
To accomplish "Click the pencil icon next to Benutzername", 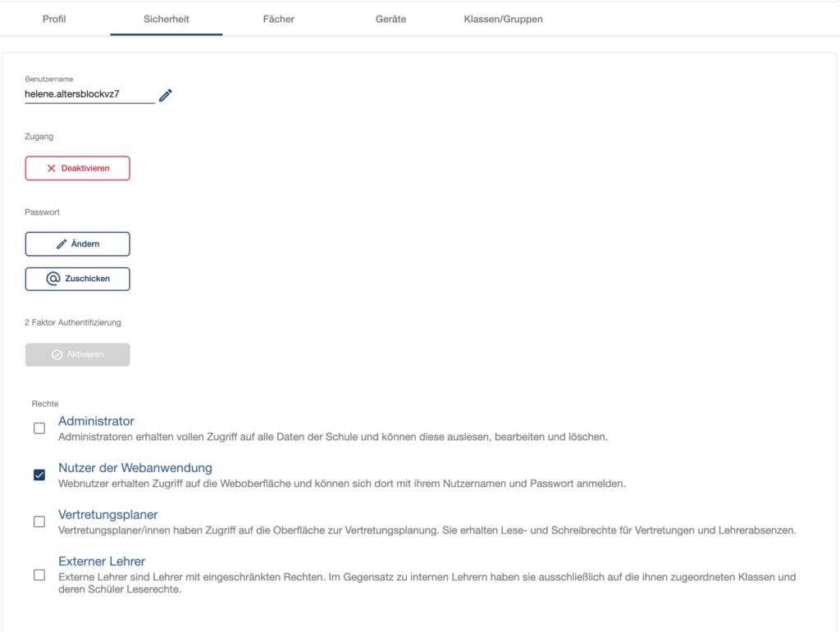I will click(x=166, y=95).
